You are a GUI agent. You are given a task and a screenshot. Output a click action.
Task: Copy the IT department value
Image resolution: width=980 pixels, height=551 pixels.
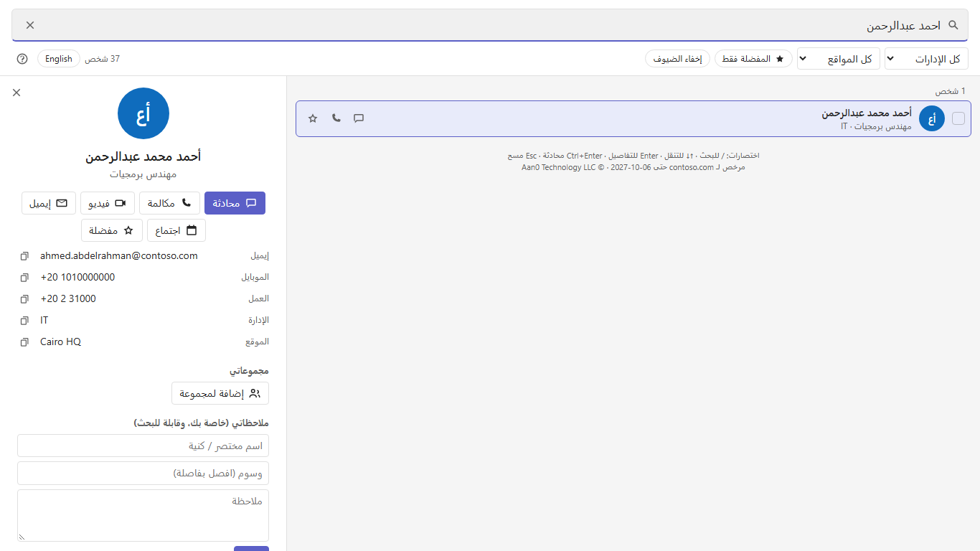[x=24, y=321]
